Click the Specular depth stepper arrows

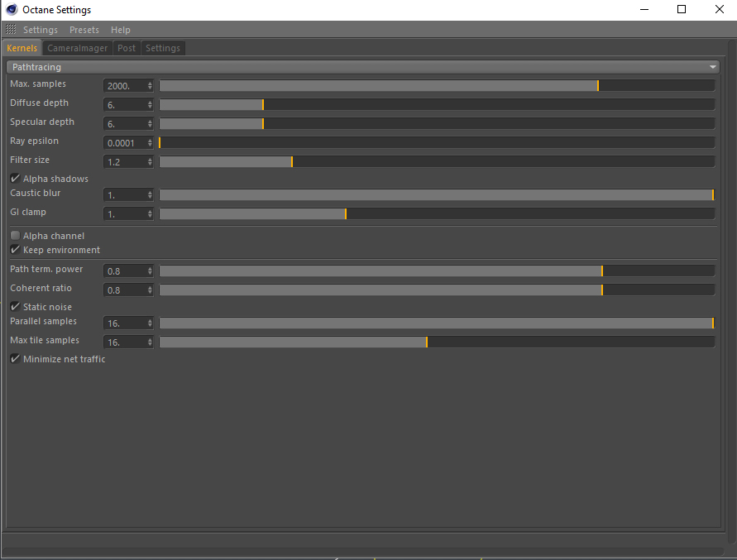(150, 123)
